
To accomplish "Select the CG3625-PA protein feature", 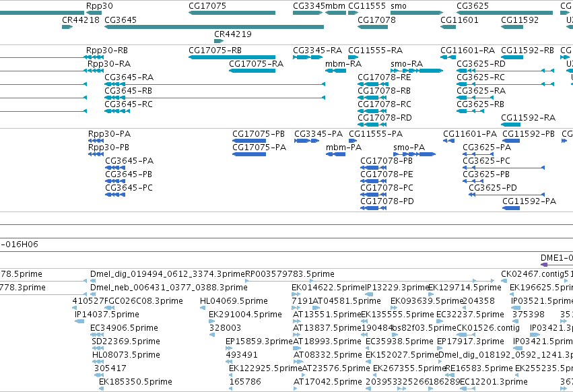I will pos(478,154).
